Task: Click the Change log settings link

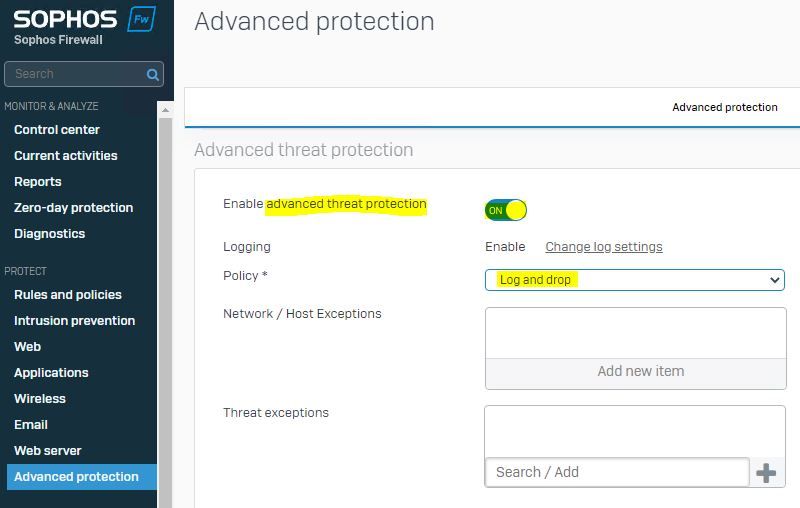Action: [604, 247]
